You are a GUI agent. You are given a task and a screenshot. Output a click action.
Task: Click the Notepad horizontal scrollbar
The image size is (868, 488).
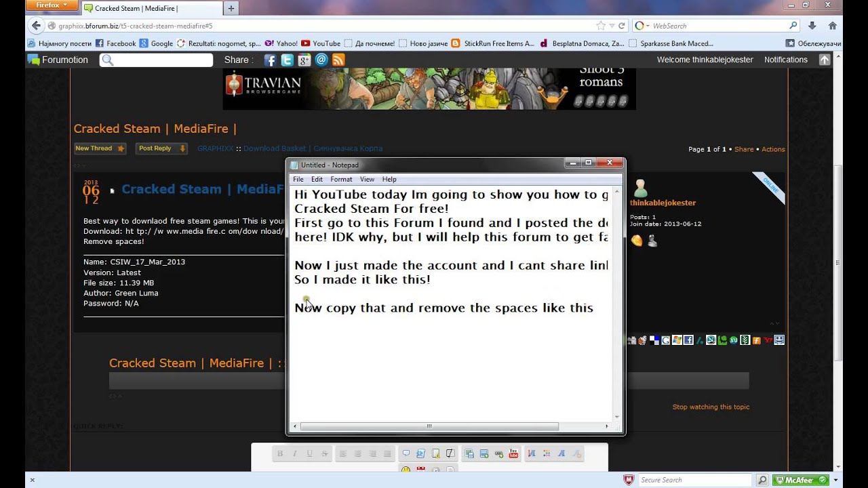click(429, 426)
